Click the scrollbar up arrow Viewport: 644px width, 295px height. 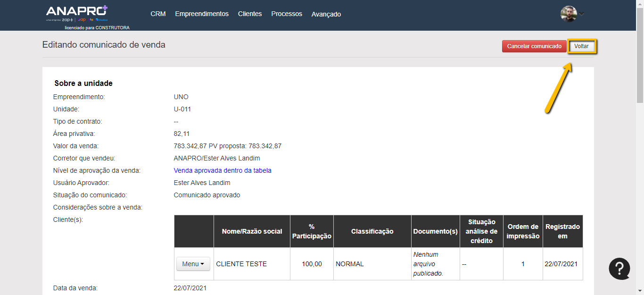coord(640,3)
